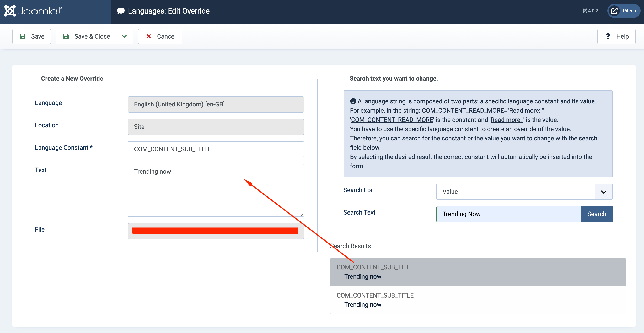Click the Language Constant input field

coord(216,149)
